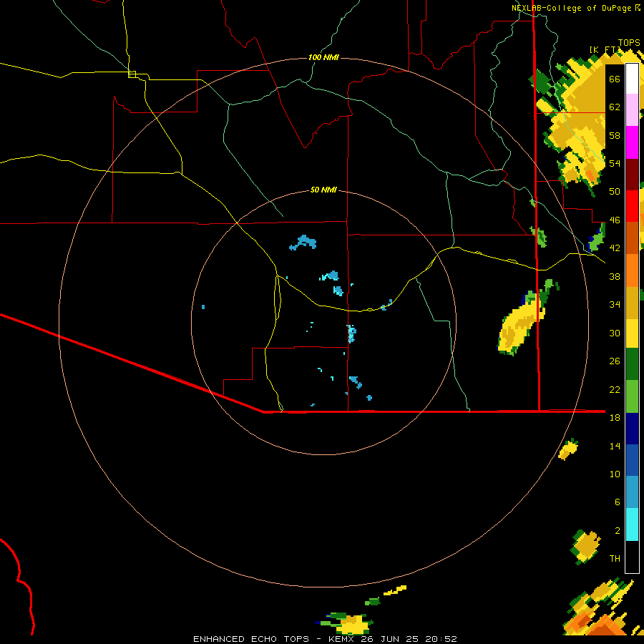Click the "ENHANCED ECHO TOPS" caption text
The height and width of the screenshot is (644, 644).
pos(251,639)
